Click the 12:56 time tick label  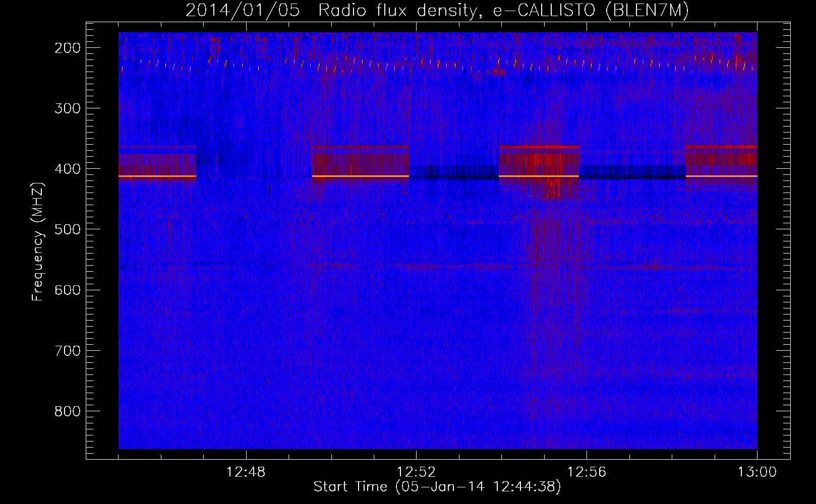[587, 472]
